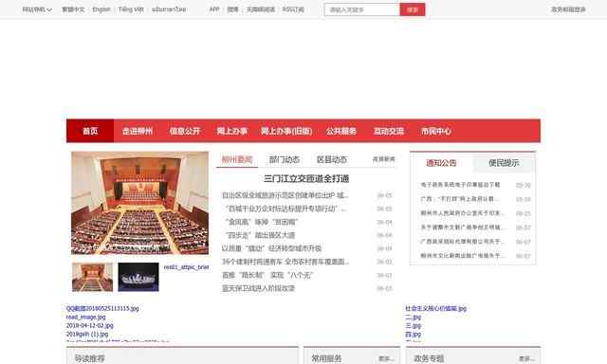The height and width of the screenshot is (364, 607).
Task: Select the 首页 navigation item
Action: [x=90, y=131]
